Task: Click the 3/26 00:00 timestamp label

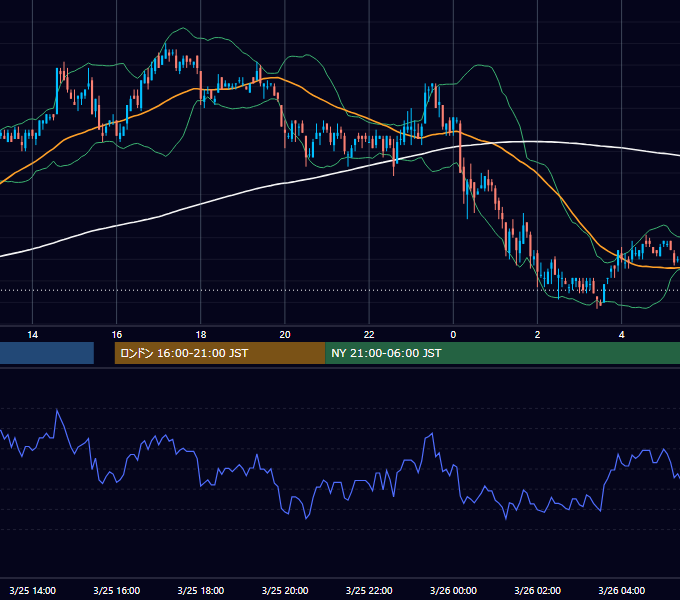Action: 453,590
